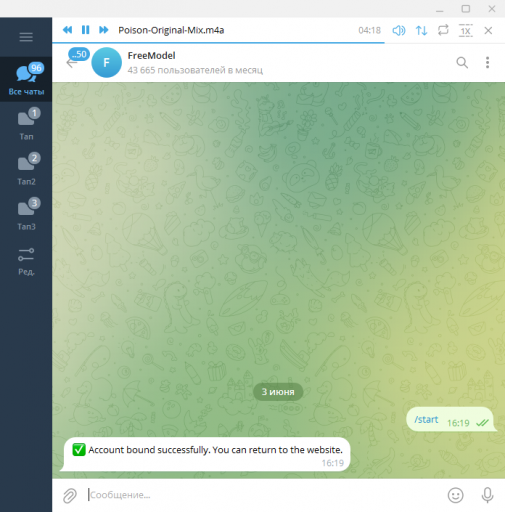This screenshot has height=512, width=505.
Task: Focus the Сообщение message input field
Action: tap(263, 495)
